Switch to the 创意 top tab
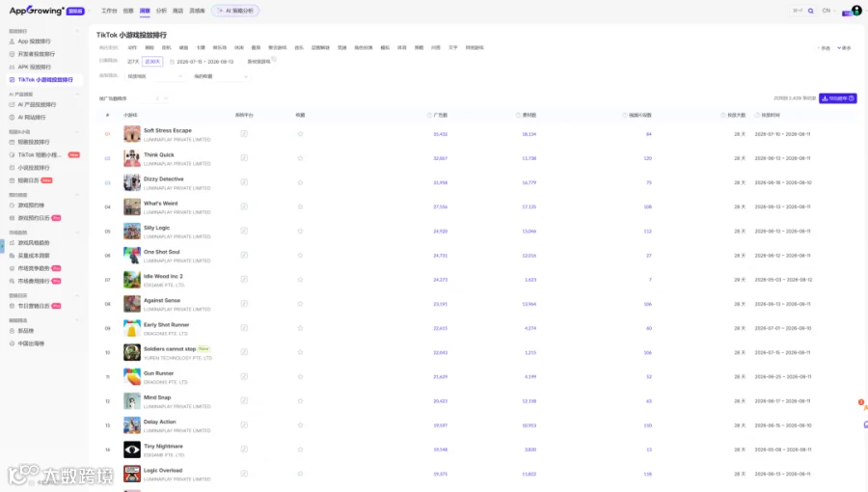 pos(128,11)
